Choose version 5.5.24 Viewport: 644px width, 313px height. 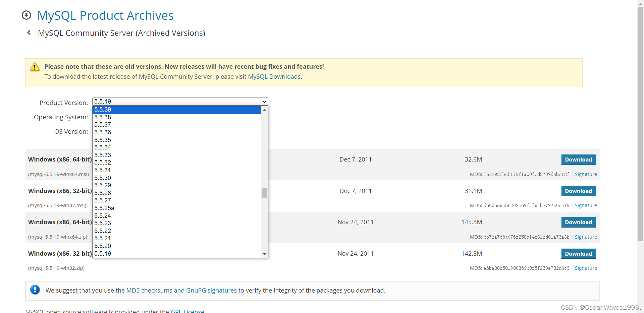coord(177,216)
